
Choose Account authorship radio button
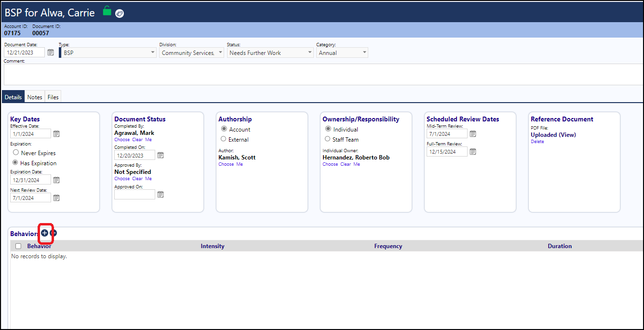pos(224,129)
